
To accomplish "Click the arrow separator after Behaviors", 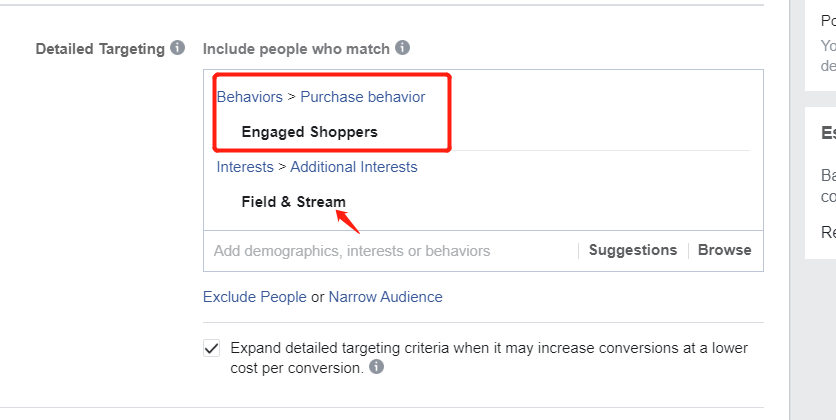I will pyautogui.click(x=292, y=97).
